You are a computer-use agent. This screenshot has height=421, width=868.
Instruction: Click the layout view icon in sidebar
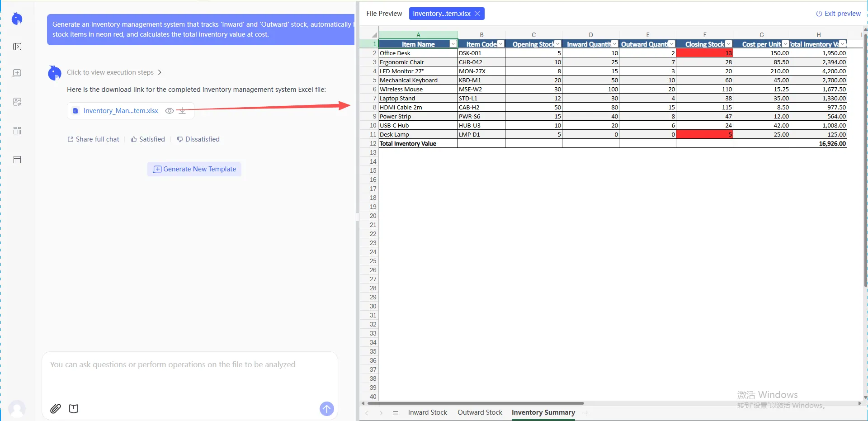click(x=17, y=159)
